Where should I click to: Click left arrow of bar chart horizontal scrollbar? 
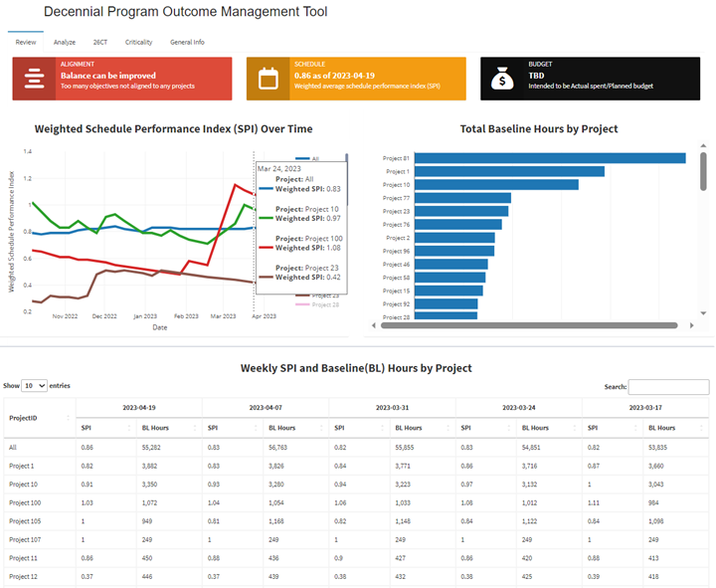coord(376,325)
